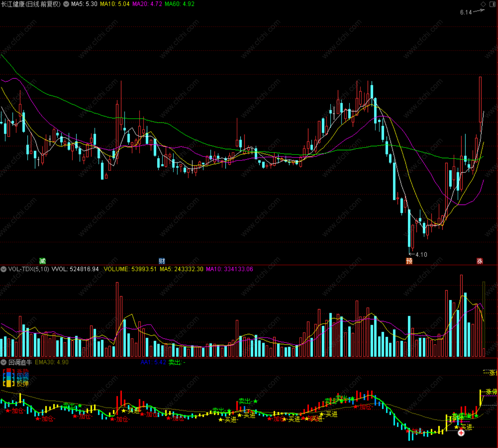
Task: Open the dropdown arrow beside 长江健康 title
Action: coord(66,4)
